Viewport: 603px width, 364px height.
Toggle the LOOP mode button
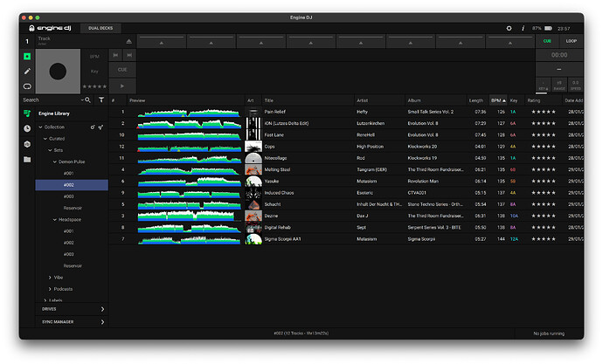(x=571, y=41)
